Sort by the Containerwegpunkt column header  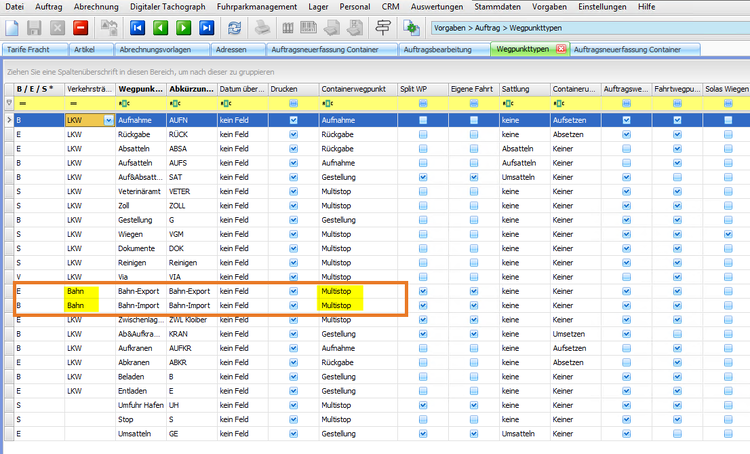coord(356,88)
